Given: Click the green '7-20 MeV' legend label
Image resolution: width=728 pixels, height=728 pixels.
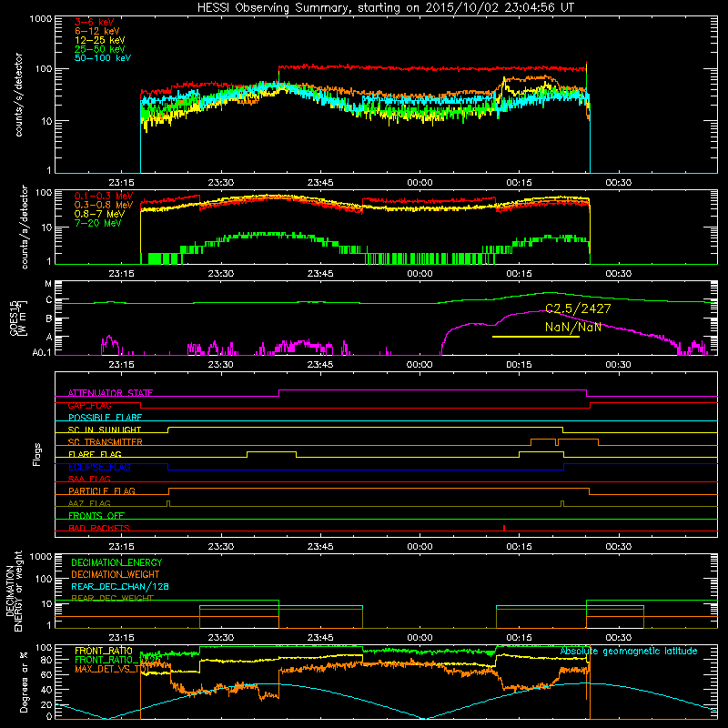Looking at the screenshot, I should pyautogui.click(x=98, y=223).
